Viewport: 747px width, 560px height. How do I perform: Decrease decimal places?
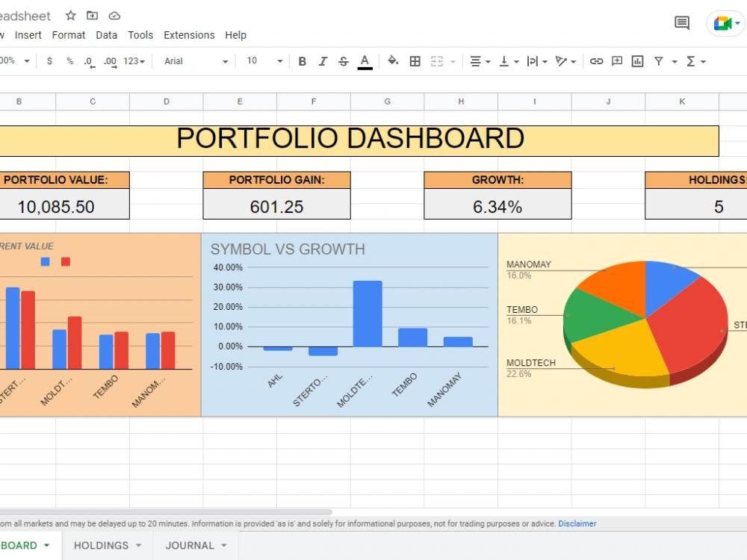90,61
